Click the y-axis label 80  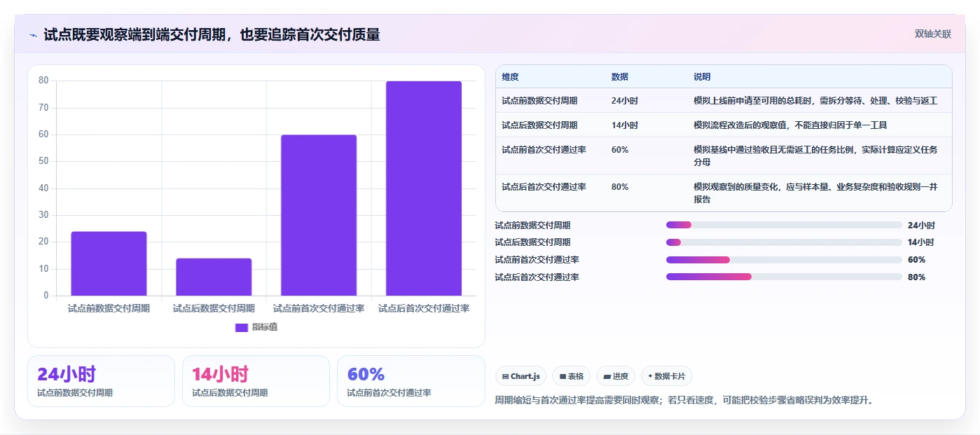pyautogui.click(x=43, y=81)
